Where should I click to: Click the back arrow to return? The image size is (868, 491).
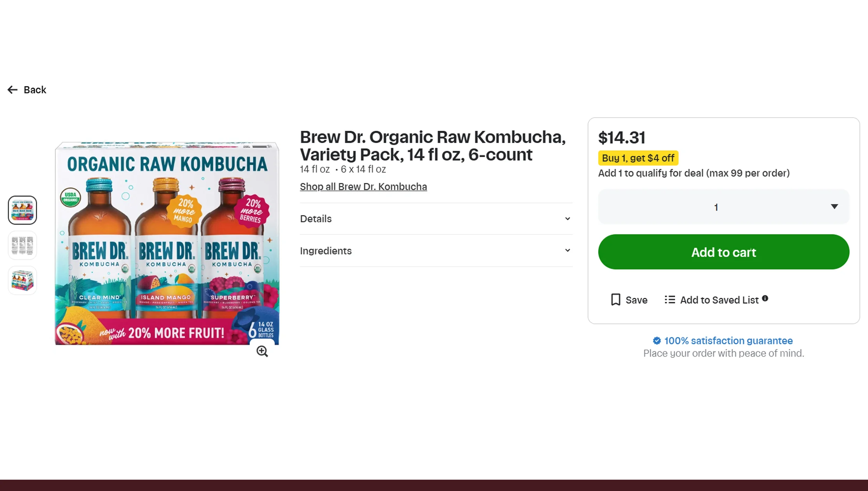[12, 90]
